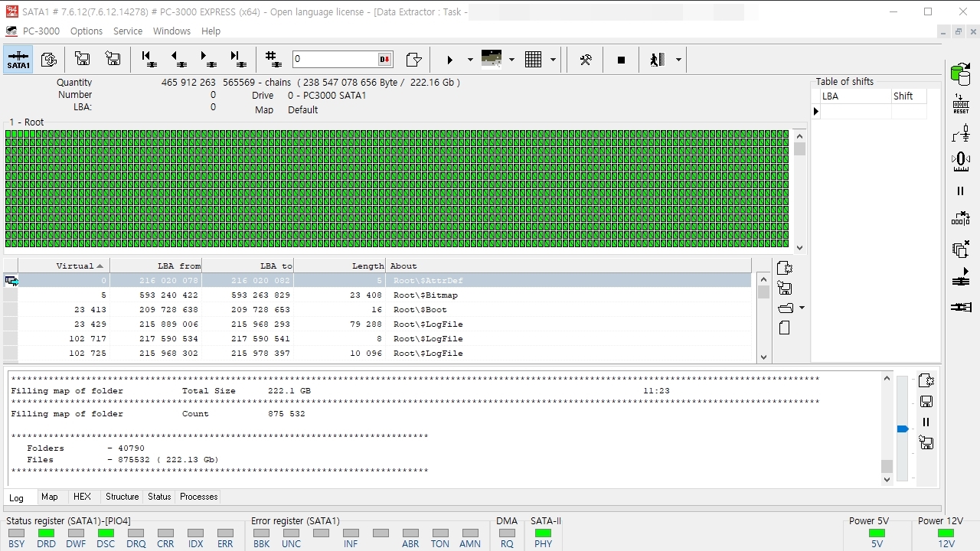Jump to the first chain marker

tap(149, 60)
